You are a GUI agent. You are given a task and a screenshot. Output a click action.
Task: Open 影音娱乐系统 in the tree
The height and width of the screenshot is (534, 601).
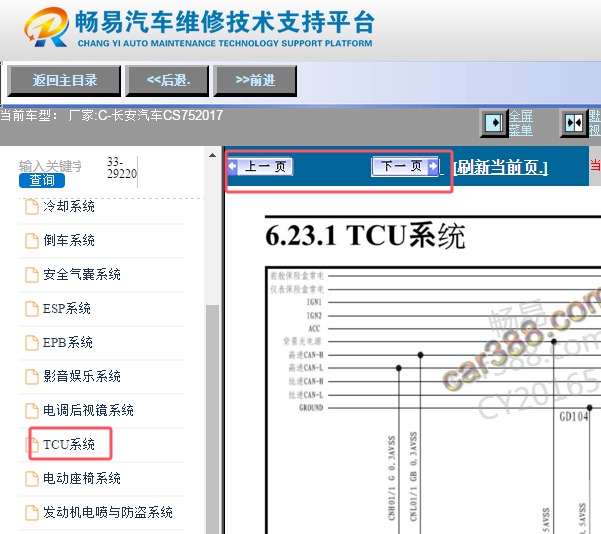point(82,376)
